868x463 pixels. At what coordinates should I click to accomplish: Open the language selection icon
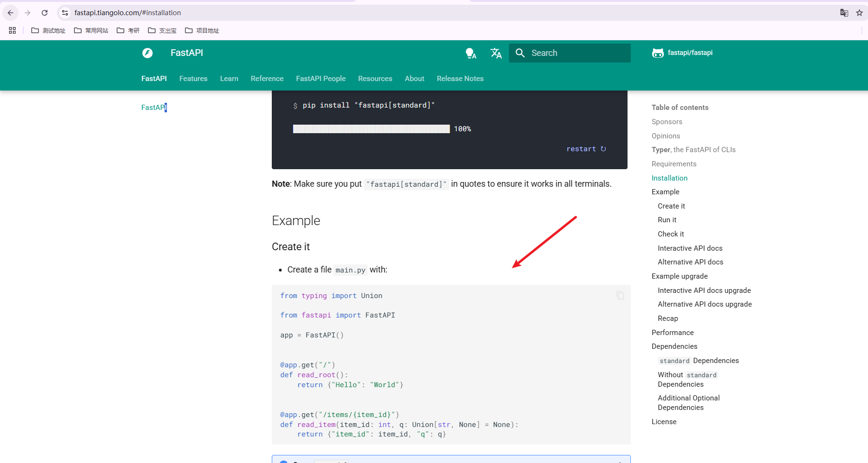[x=496, y=53]
